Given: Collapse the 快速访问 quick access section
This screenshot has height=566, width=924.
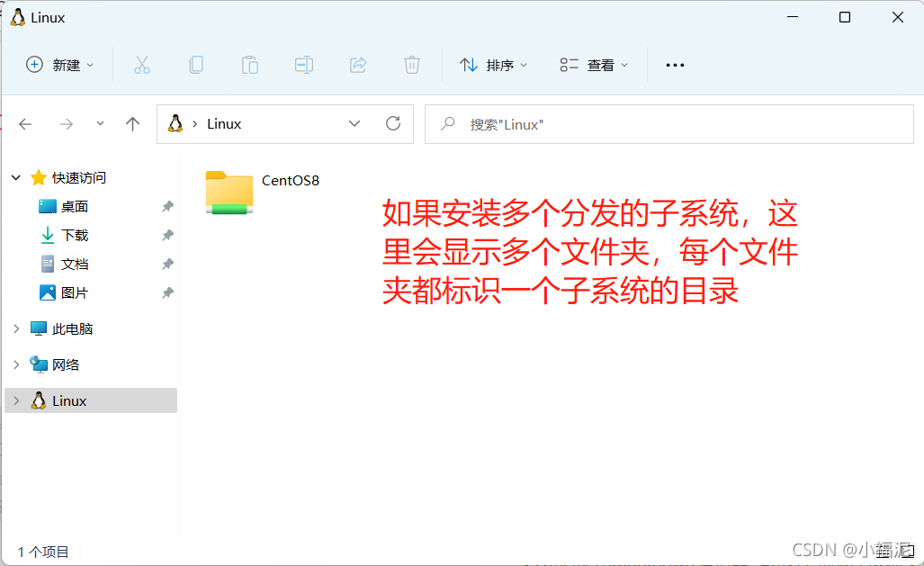Looking at the screenshot, I should point(16,178).
